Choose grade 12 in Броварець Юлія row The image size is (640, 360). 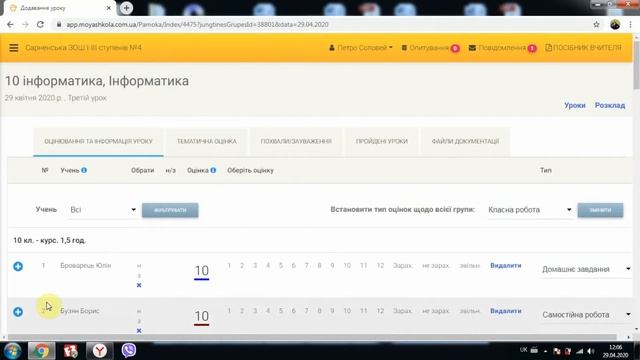pyautogui.click(x=380, y=265)
